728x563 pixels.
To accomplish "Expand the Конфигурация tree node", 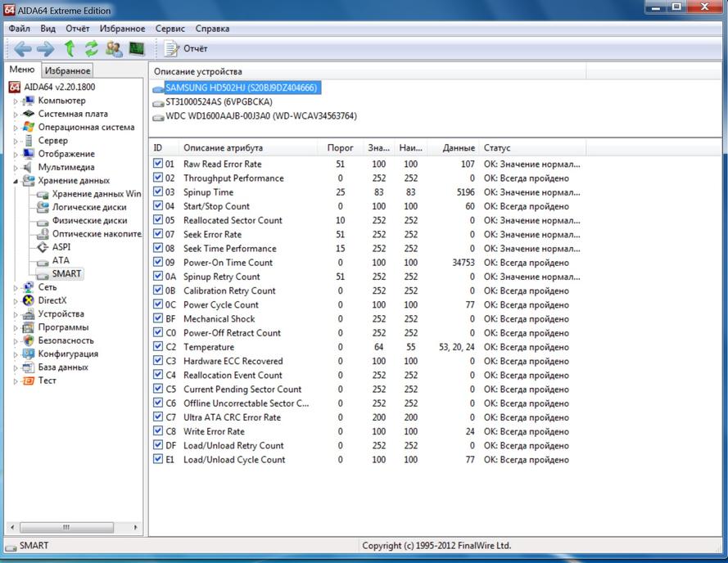I will 16,354.
